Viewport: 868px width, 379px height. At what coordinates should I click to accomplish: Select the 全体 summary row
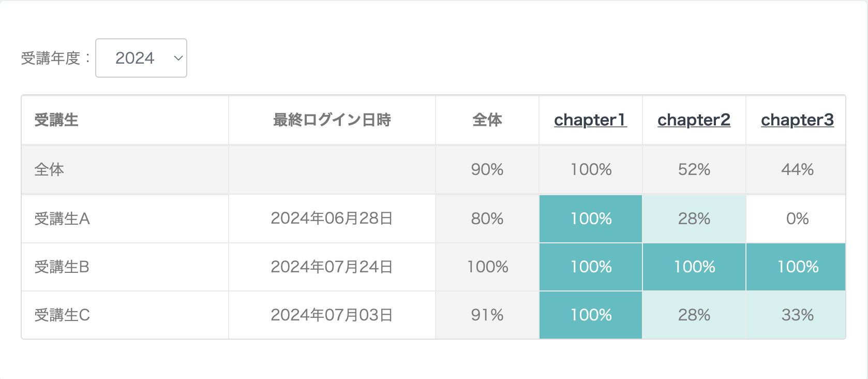coord(124,169)
